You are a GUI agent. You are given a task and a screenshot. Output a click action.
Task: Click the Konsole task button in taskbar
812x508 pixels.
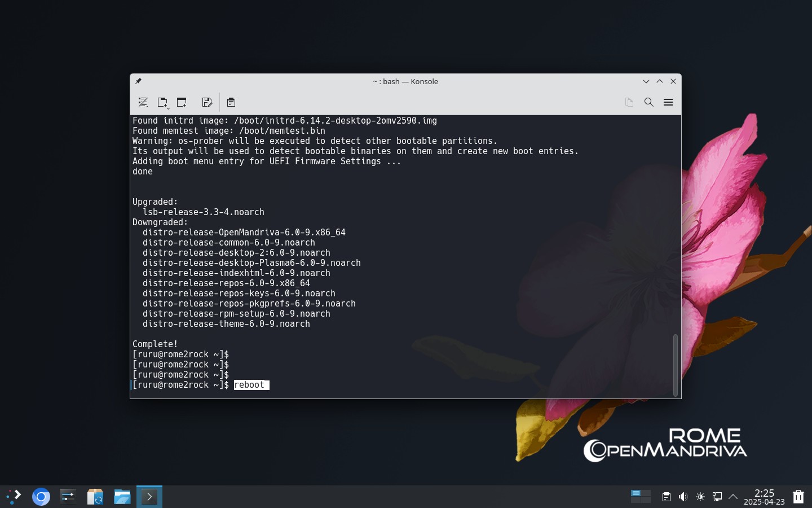(149, 497)
